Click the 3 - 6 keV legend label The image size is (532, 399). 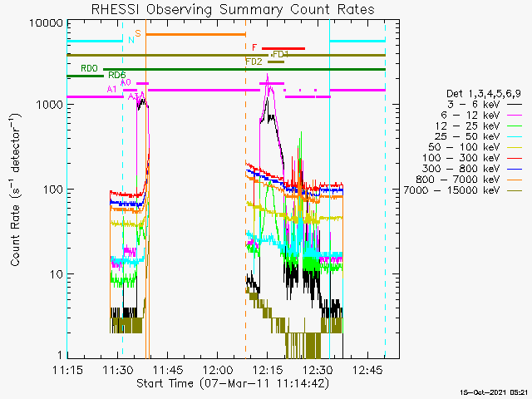[473, 105]
